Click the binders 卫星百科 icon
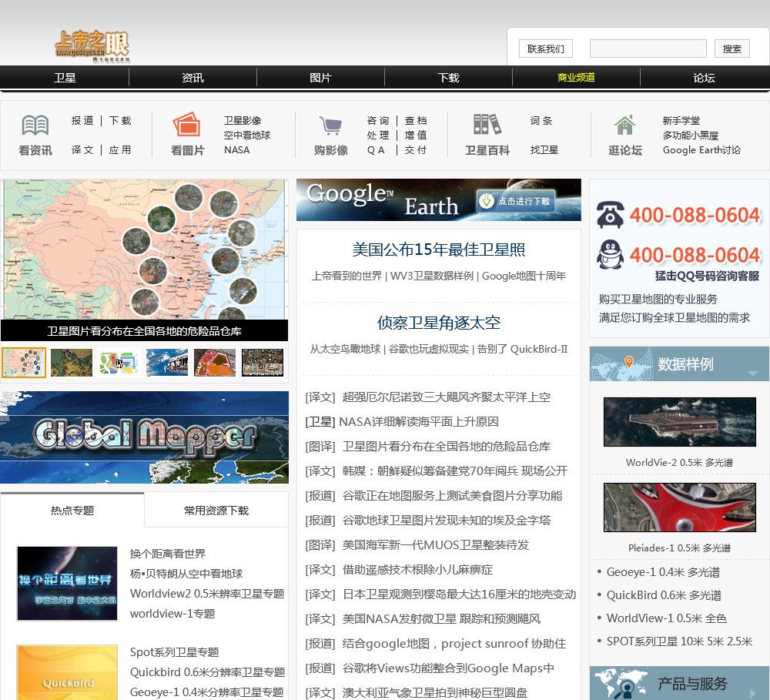 coord(487,124)
